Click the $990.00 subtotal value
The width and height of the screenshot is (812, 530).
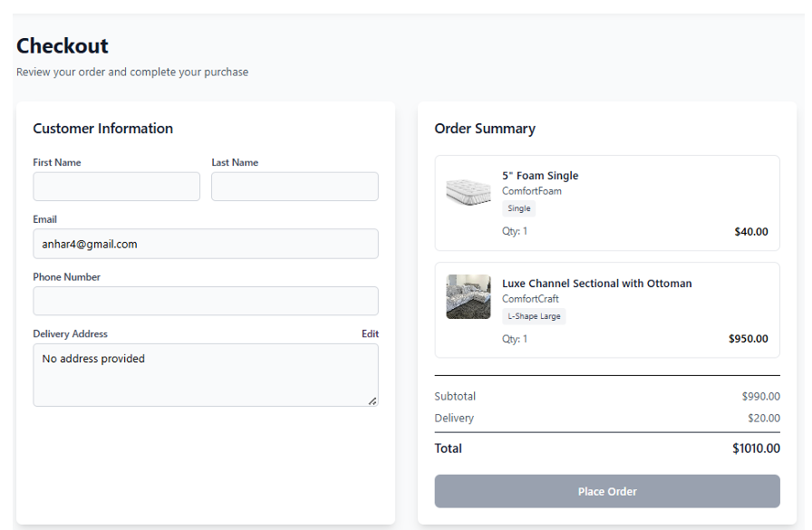click(760, 397)
